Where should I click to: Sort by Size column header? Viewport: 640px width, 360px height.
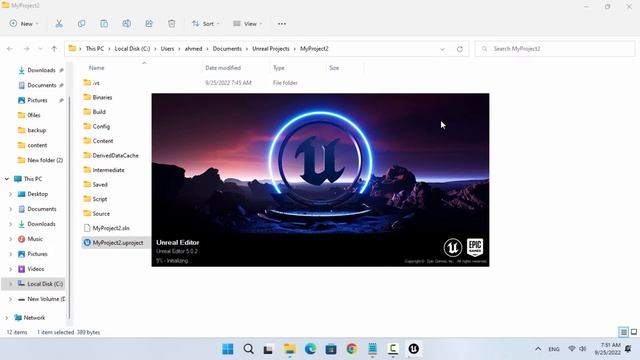pos(334,68)
